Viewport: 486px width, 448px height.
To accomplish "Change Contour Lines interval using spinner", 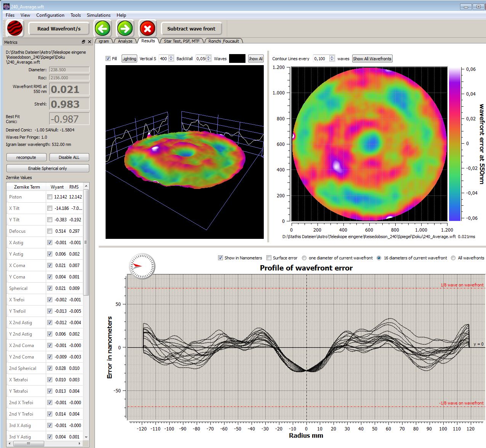I will pyautogui.click(x=332, y=59).
